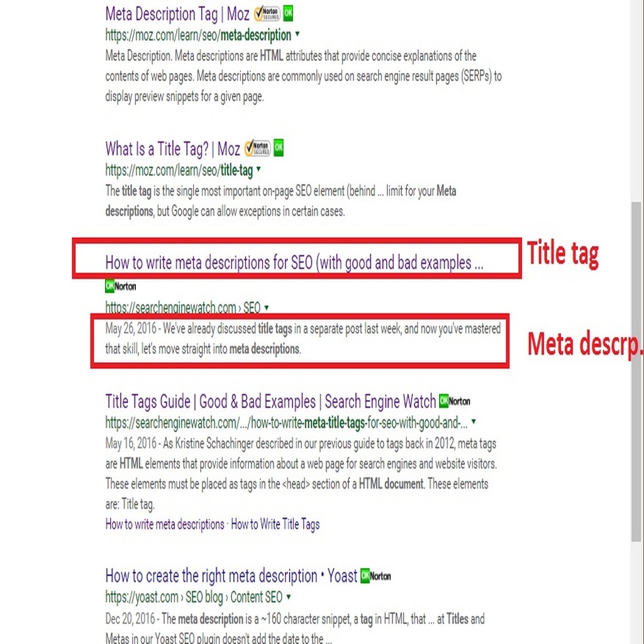
Task: Open How to write meta descriptions for SEO result
Action: coord(294,263)
